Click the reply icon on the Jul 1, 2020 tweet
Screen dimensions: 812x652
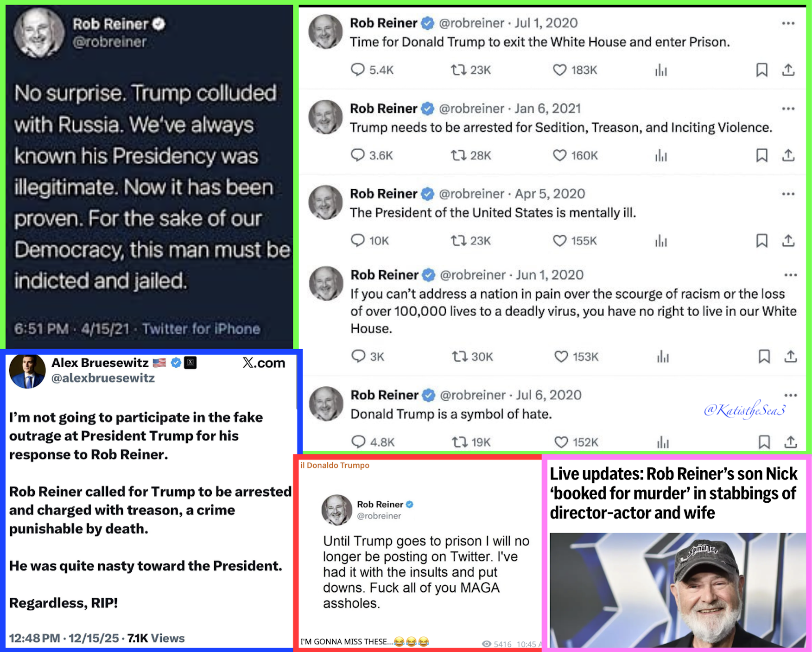click(357, 70)
